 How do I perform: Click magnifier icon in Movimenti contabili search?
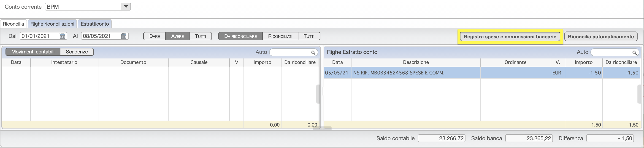click(x=313, y=53)
